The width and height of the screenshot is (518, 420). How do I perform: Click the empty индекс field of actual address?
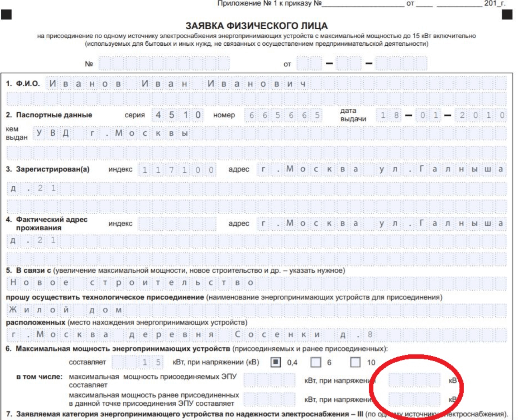click(x=177, y=224)
